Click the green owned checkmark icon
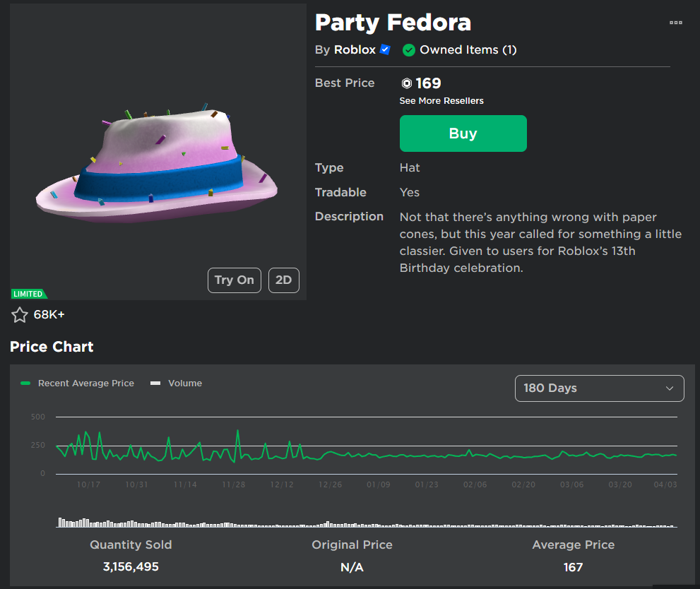 (x=408, y=50)
